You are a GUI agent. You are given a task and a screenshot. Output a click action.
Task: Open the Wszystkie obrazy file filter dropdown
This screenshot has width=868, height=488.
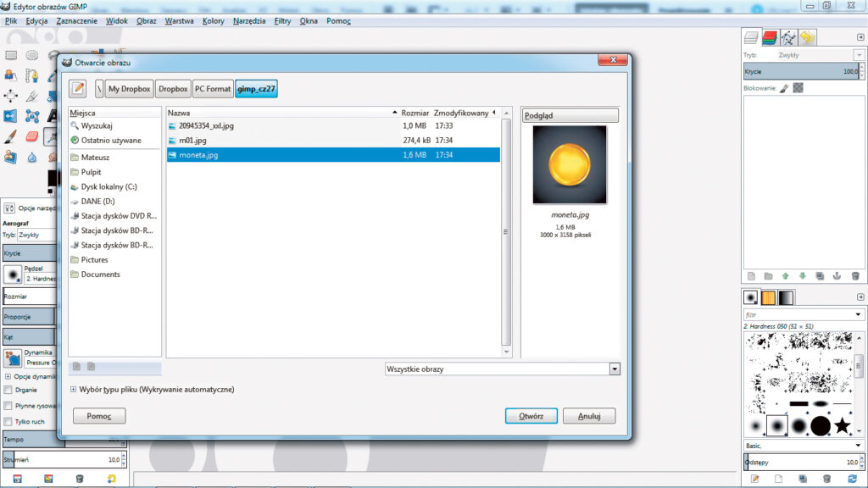[502, 369]
